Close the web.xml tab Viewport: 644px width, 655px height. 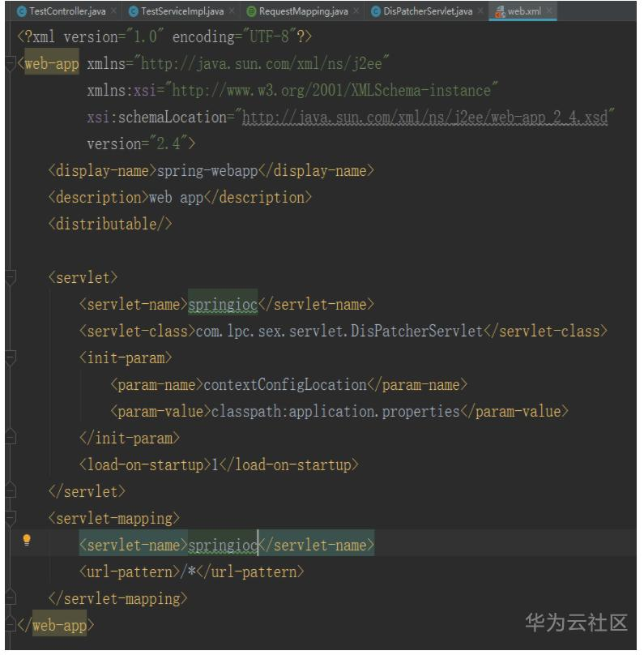tap(549, 11)
